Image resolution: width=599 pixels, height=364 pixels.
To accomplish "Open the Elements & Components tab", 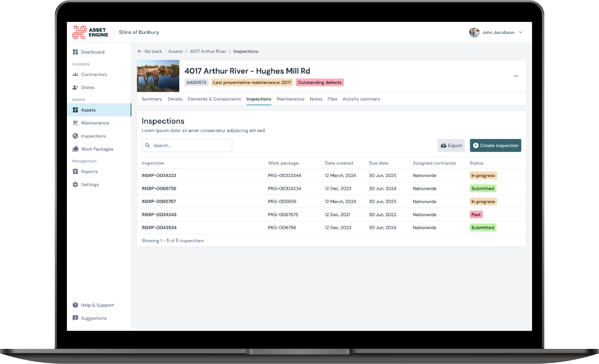I will pyautogui.click(x=214, y=99).
